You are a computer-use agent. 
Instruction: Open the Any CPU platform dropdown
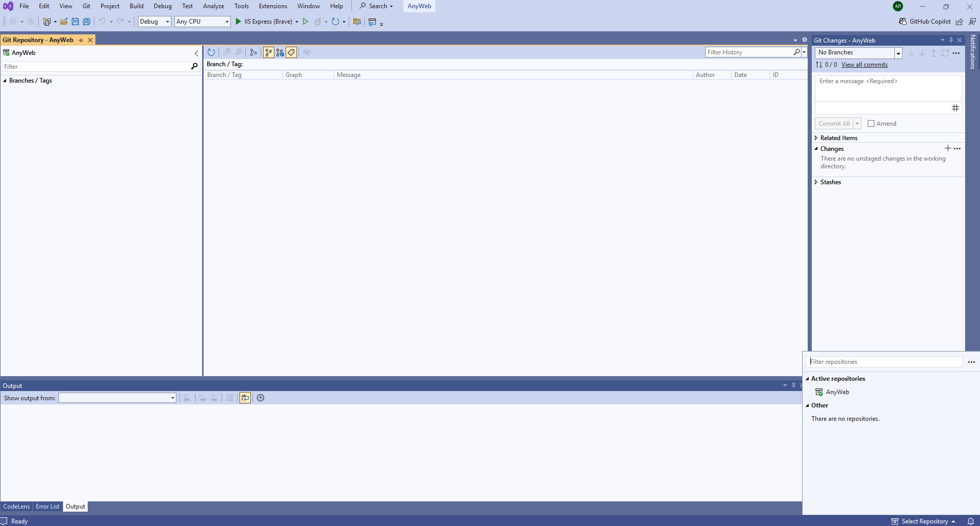(x=203, y=22)
